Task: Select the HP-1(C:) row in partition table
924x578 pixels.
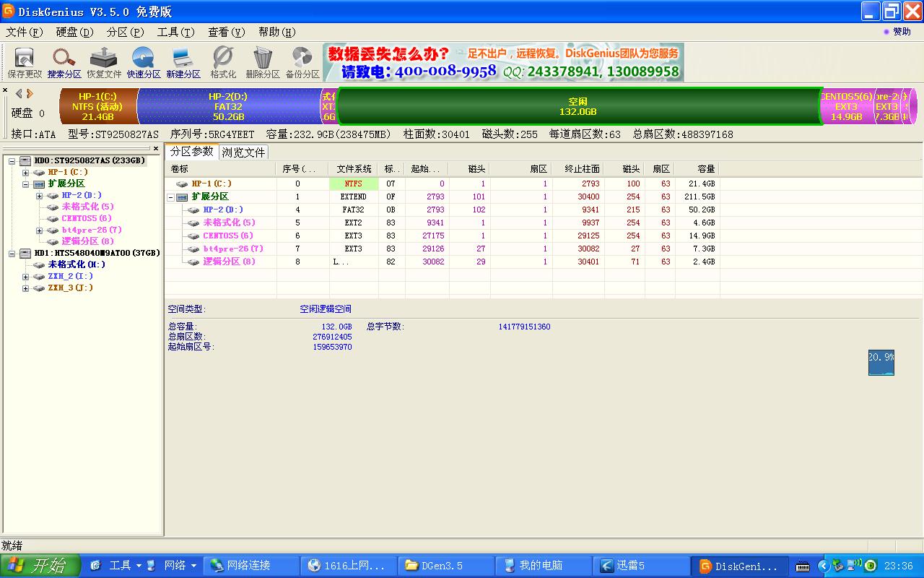Action: (442, 184)
